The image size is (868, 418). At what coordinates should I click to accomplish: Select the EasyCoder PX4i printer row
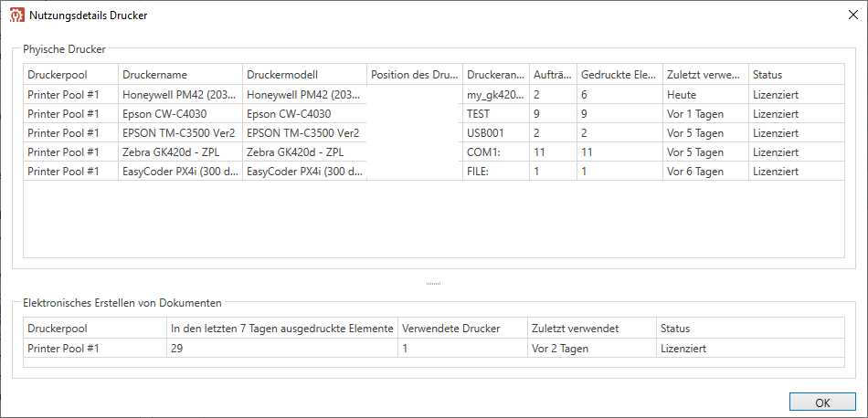tap(179, 172)
